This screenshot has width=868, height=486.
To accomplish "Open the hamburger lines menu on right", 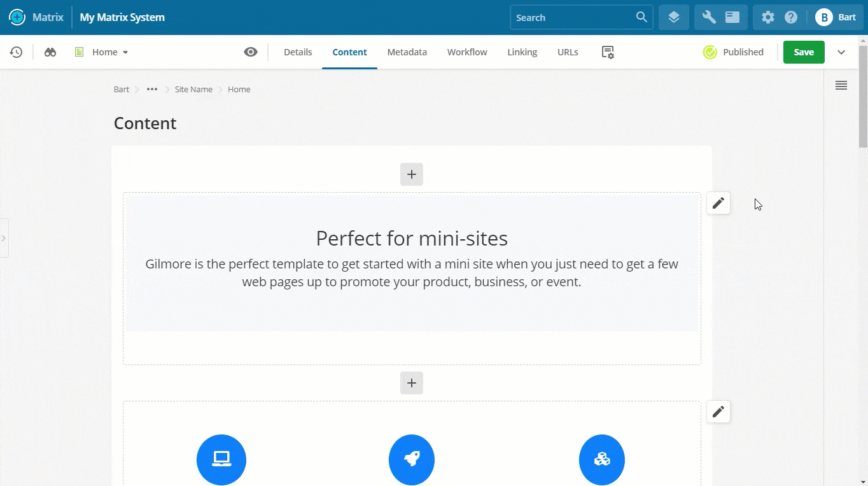I will click(841, 85).
